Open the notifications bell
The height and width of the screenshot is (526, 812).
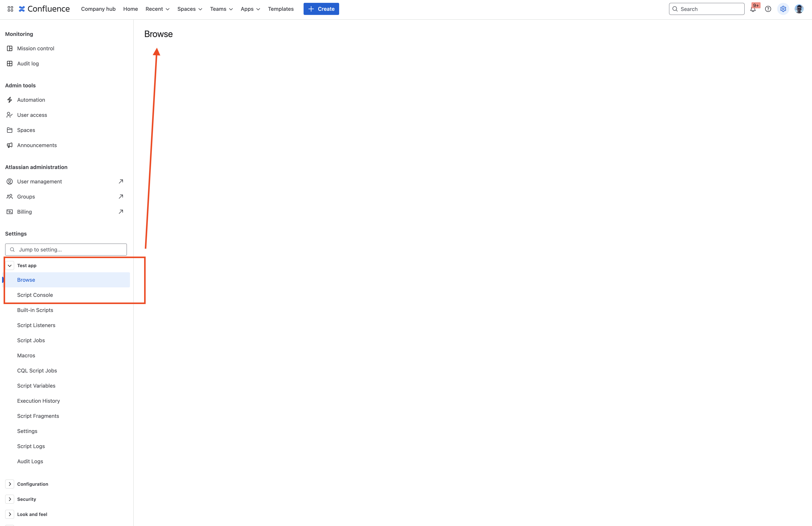pyautogui.click(x=753, y=9)
